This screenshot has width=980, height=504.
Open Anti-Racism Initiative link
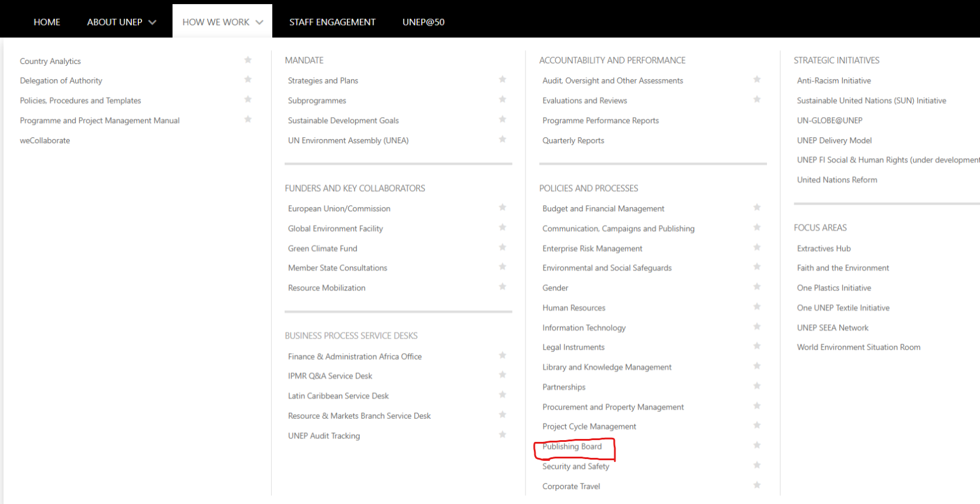pos(834,80)
